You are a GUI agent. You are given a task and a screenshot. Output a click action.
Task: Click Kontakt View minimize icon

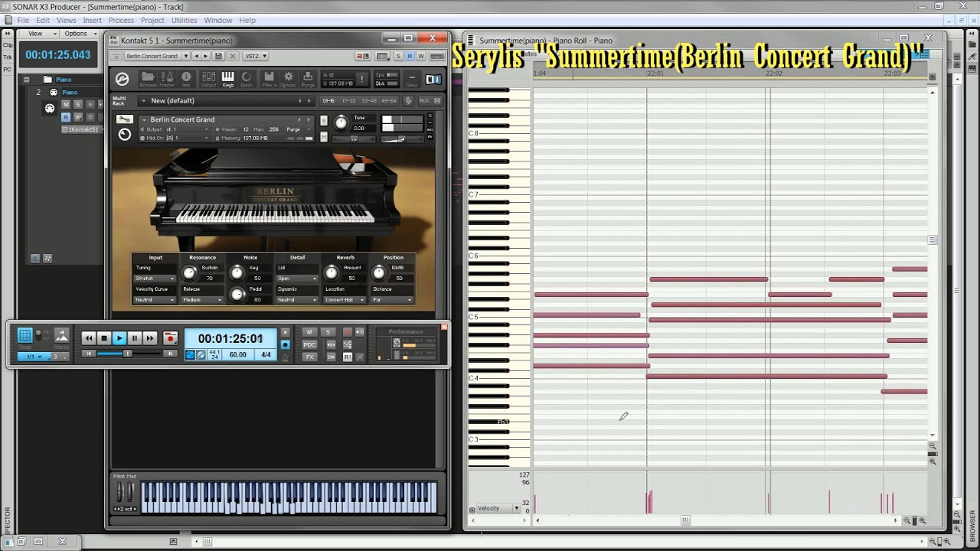point(412,79)
